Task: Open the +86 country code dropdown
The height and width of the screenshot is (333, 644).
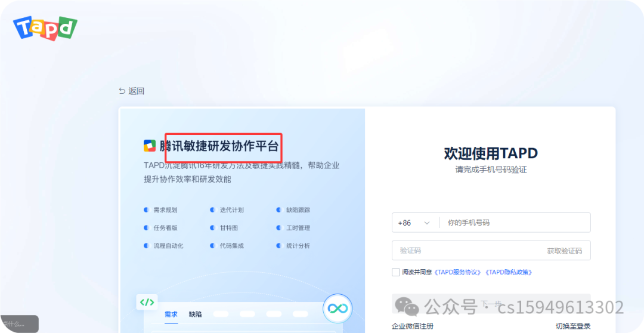Action: tap(414, 223)
